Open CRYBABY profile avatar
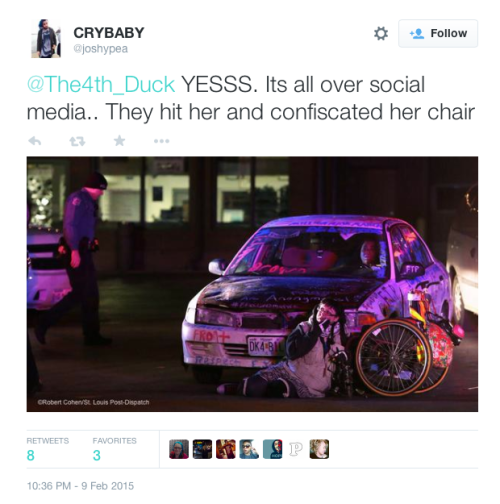This screenshot has height=504, width=500. [x=46, y=38]
